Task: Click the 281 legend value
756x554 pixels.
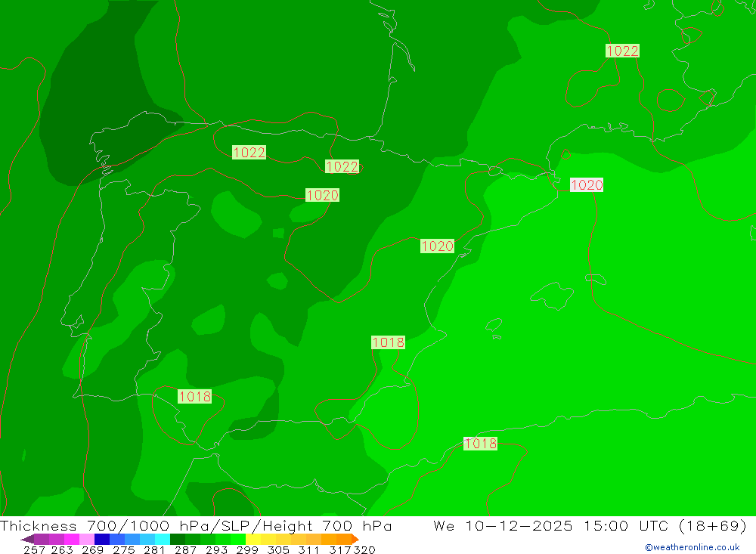Action: coord(154,549)
